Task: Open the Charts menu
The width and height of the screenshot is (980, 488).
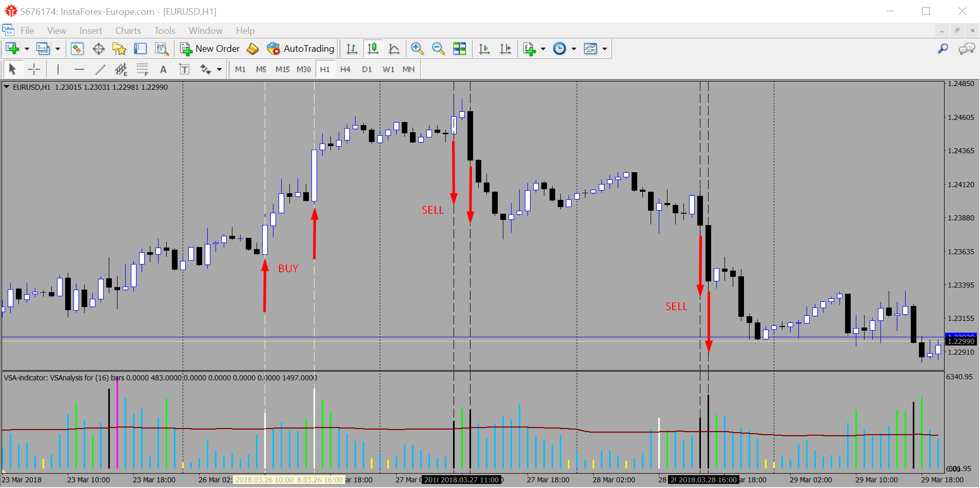Action: 128,31
